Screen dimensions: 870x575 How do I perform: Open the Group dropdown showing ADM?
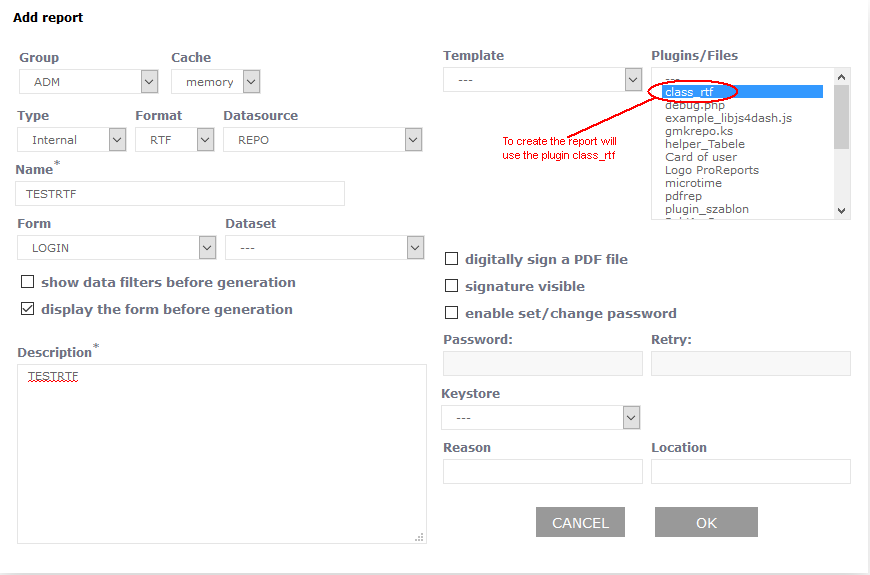click(89, 82)
